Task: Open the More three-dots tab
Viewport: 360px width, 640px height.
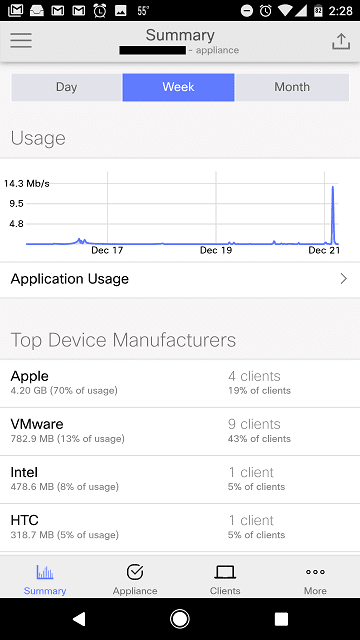Action: pos(315,579)
